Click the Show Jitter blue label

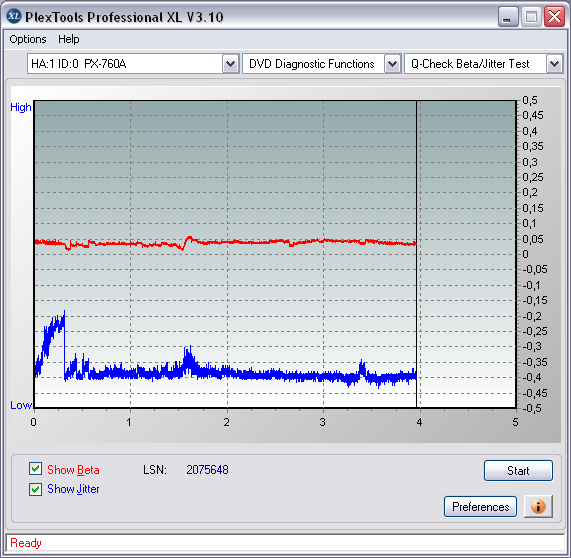click(73, 489)
